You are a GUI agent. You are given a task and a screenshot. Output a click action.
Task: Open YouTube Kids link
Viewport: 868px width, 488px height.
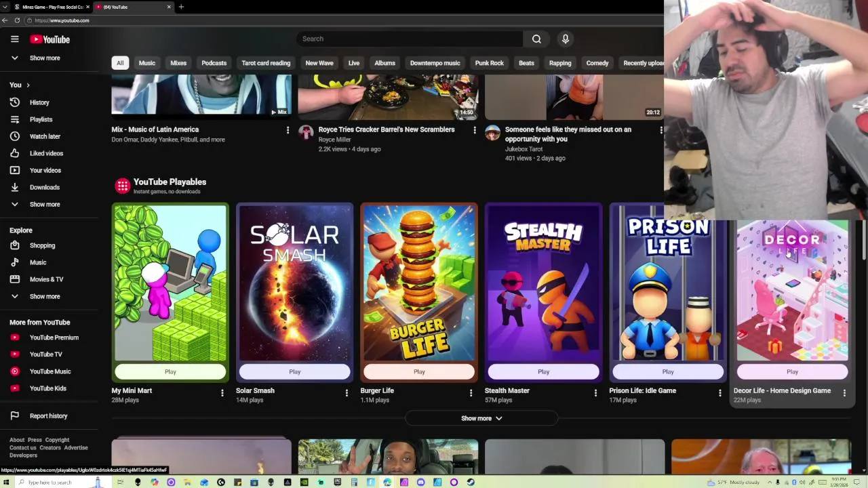(x=49, y=388)
